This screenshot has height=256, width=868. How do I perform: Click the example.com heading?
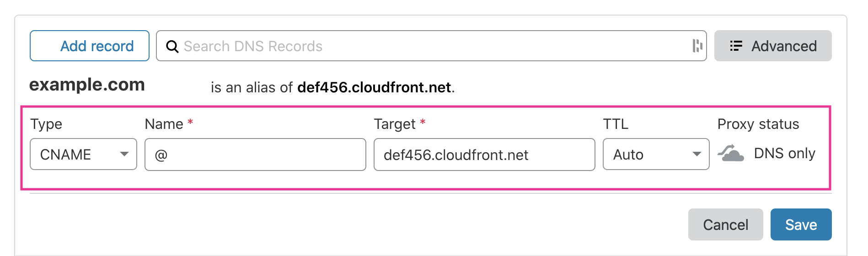coord(87,85)
